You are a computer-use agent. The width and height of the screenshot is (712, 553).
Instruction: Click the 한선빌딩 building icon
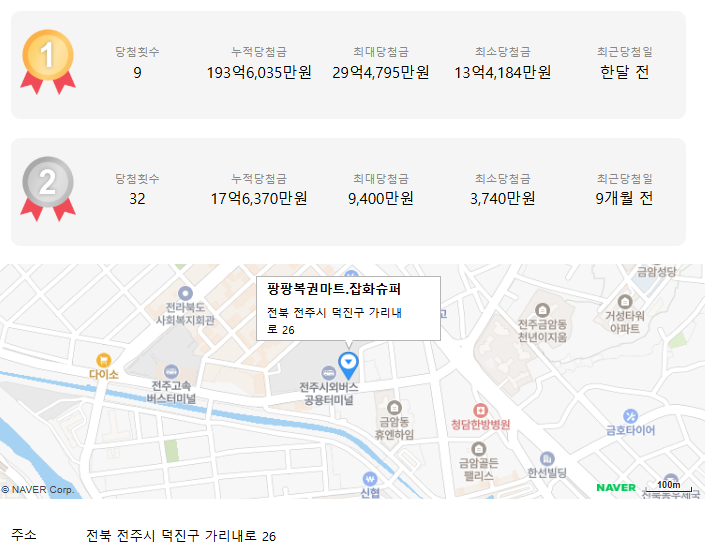[547, 459]
